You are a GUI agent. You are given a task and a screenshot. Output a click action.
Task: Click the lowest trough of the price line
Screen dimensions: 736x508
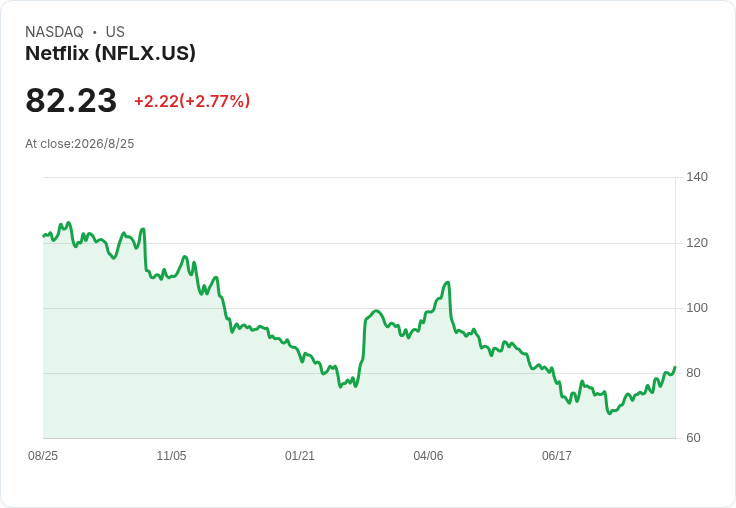[609, 413]
